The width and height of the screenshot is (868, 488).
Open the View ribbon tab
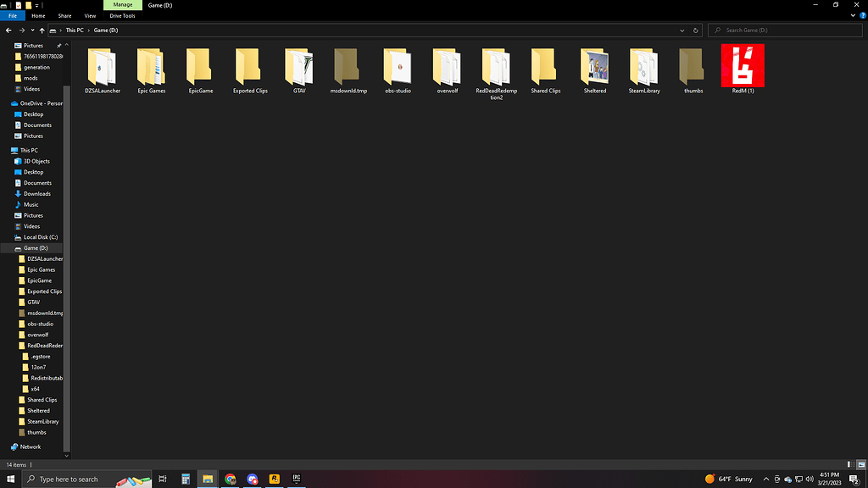click(x=90, y=16)
